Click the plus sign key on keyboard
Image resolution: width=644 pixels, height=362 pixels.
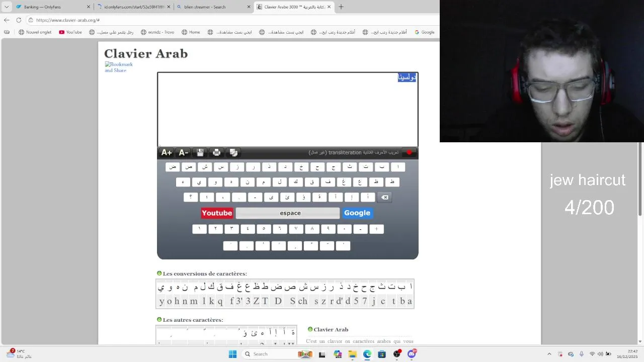click(376, 229)
